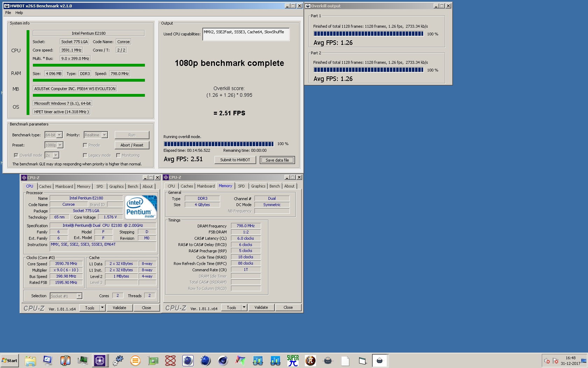Click the HPET timer active field

(62, 112)
